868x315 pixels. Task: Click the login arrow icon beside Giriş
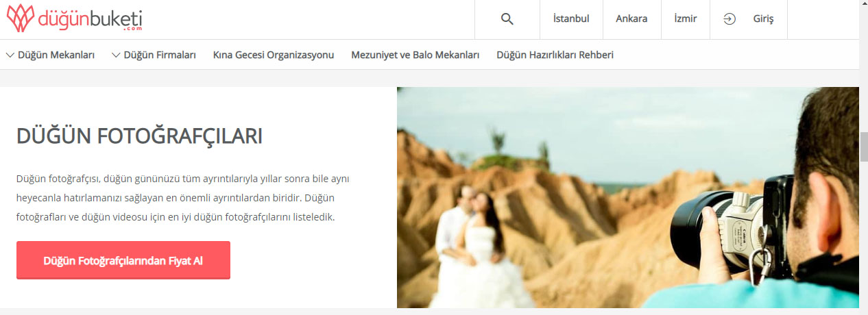pyautogui.click(x=730, y=19)
